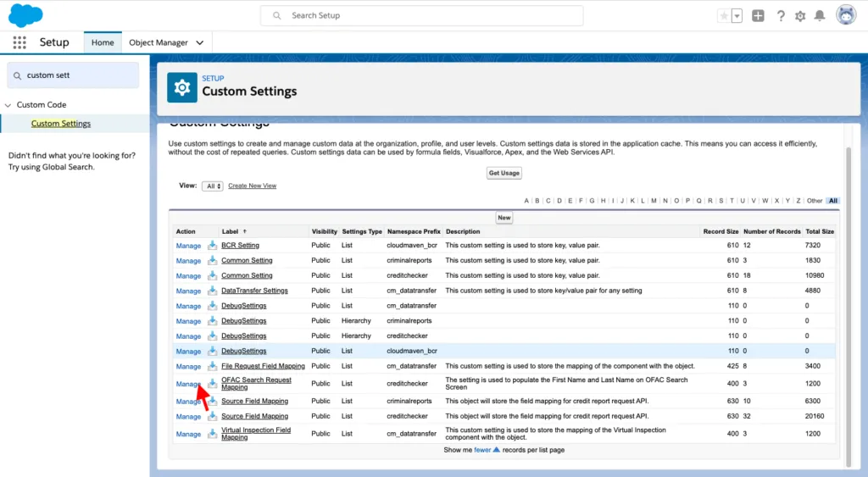Click Manage for DataTransfer Settings
The width and height of the screenshot is (868, 477).
click(x=188, y=291)
